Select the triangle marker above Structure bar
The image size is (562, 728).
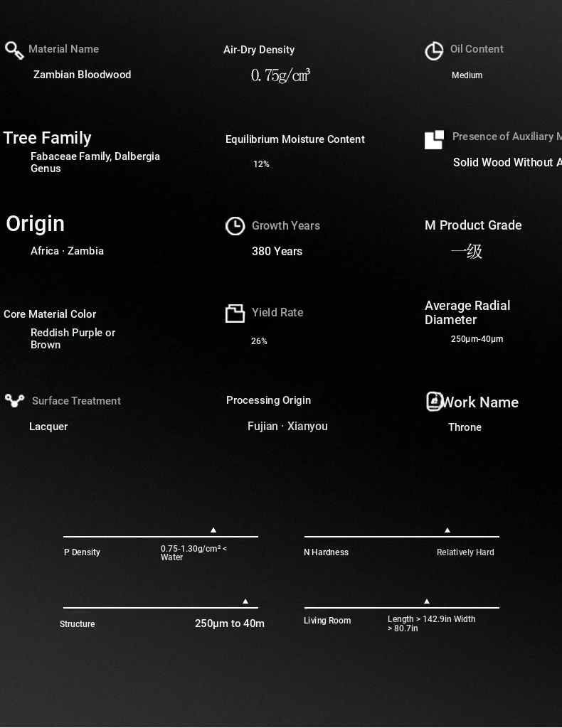pyautogui.click(x=245, y=601)
